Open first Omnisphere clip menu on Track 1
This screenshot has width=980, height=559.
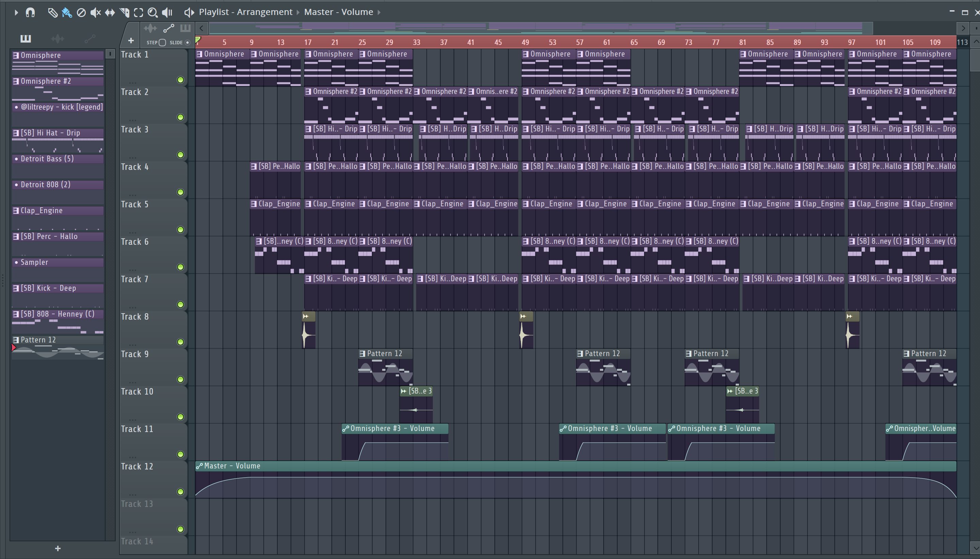(199, 54)
